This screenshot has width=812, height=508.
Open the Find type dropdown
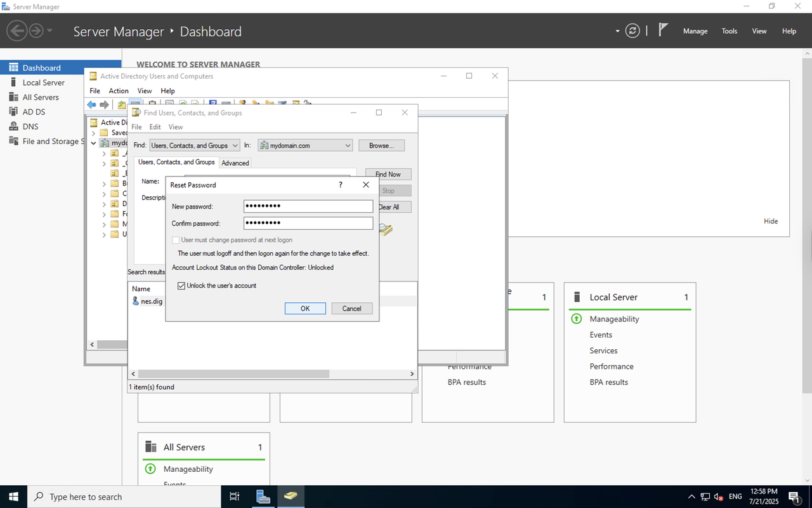click(x=194, y=145)
